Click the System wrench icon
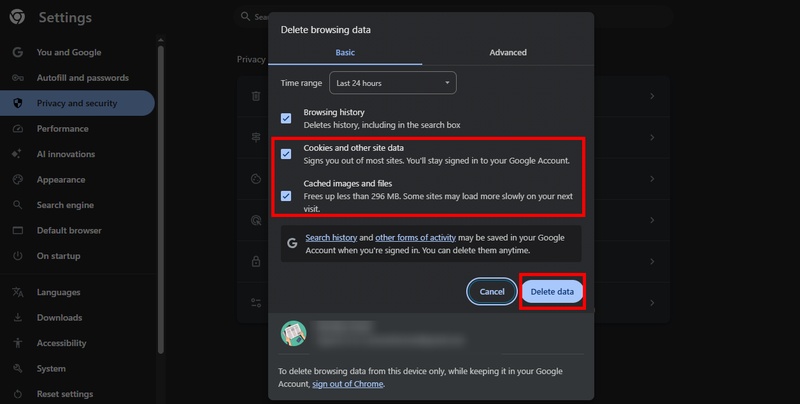The height and width of the screenshot is (404, 800). [18, 368]
